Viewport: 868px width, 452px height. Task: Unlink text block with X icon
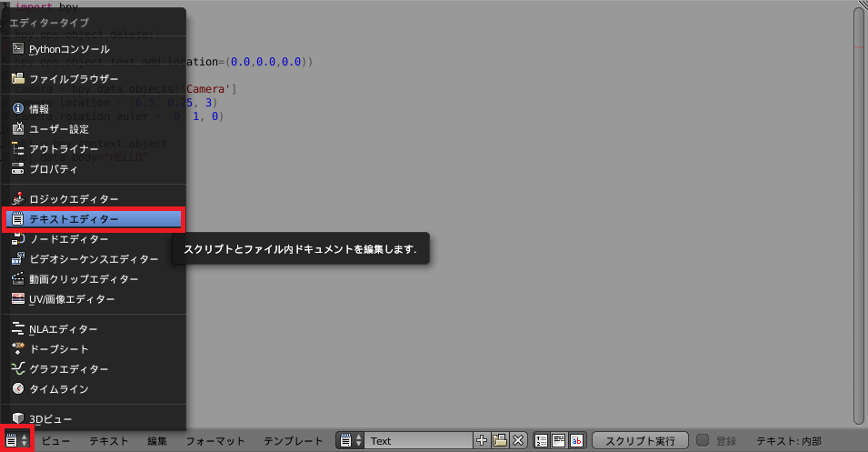click(x=518, y=441)
